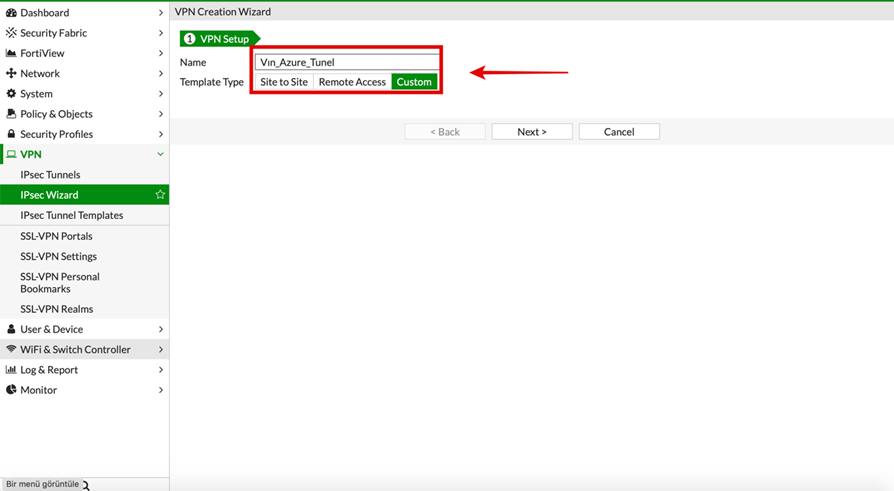Image resolution: width=894 pixels, height=491 pixels.
Task: Expand the User & Device chevron
Action: 161,329
